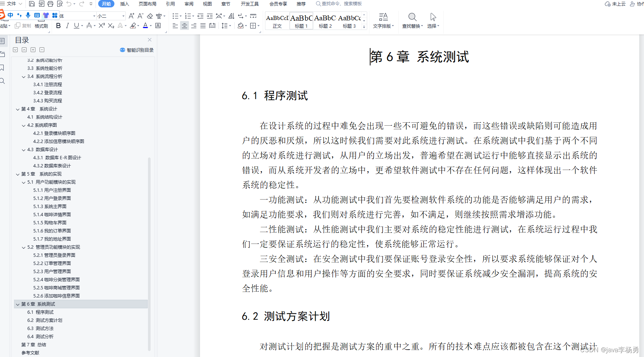Click the move-up arrow icon in 目录 panel

tap(24, 50)
